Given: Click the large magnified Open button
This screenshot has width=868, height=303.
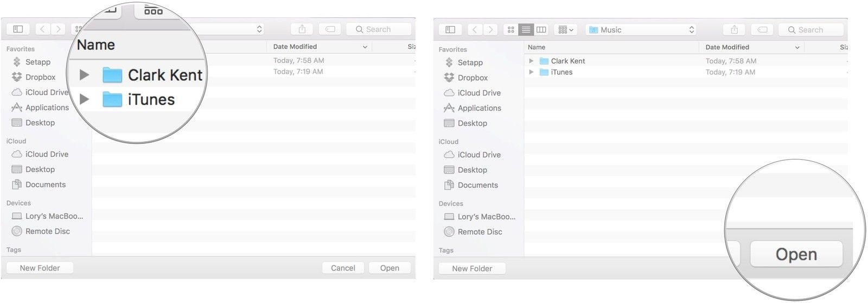Looking at the screenshot, I should coord(796,254).
